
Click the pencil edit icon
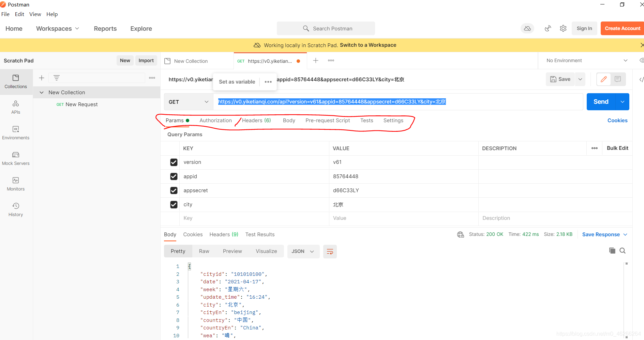pyautogui.click(x=604, y=79)
